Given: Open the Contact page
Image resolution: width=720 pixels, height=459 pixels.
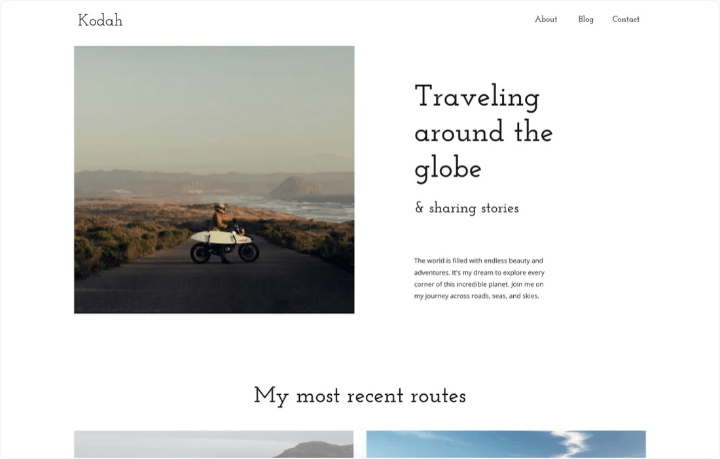Looking at the screenshot, I should (625, 19).
